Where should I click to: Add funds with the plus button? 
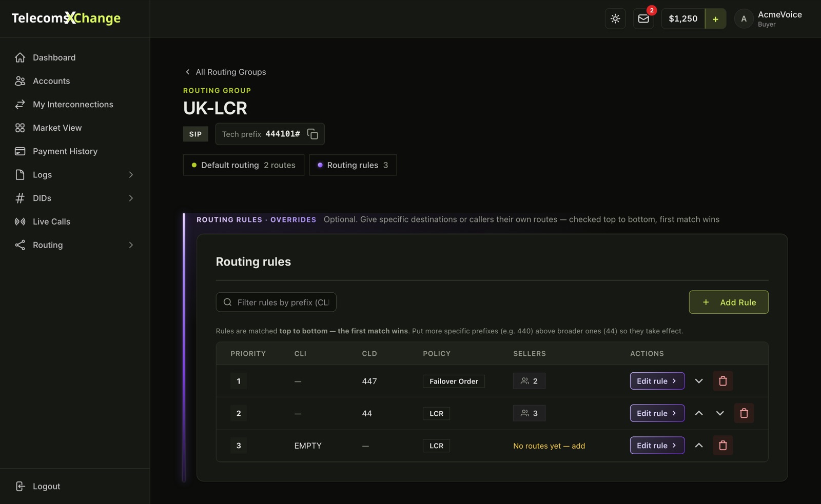(x=715, y=19)
